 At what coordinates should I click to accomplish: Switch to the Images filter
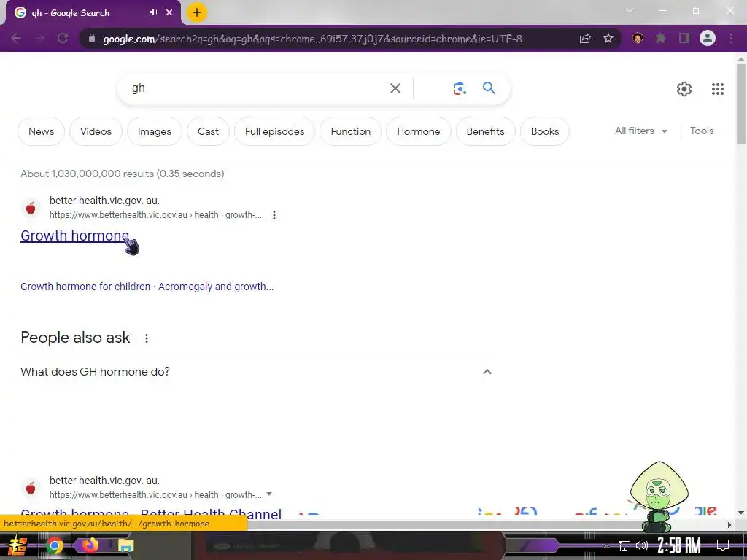(155, 131)
